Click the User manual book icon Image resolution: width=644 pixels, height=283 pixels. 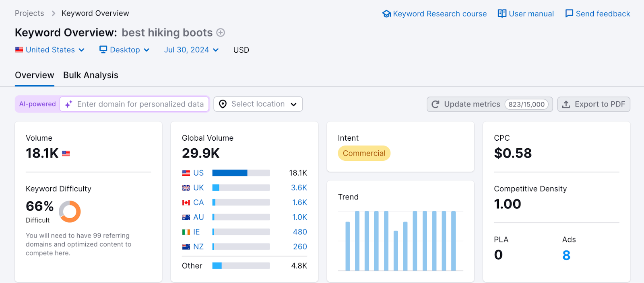tap(502, 14)
